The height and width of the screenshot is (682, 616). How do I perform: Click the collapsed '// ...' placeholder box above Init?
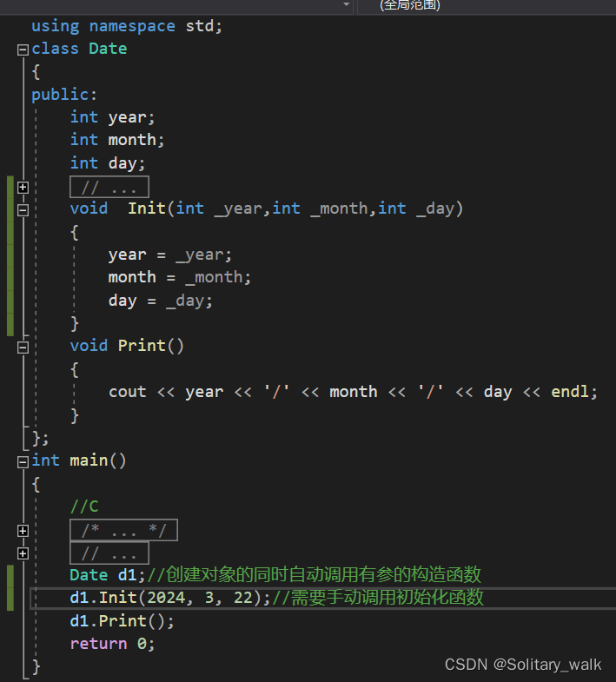(109, 187)
